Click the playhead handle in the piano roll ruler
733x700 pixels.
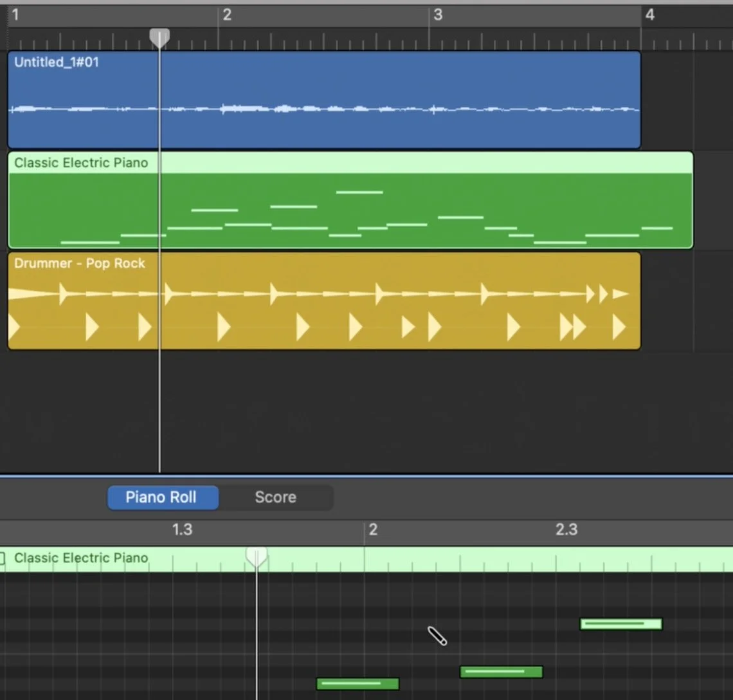256,557
